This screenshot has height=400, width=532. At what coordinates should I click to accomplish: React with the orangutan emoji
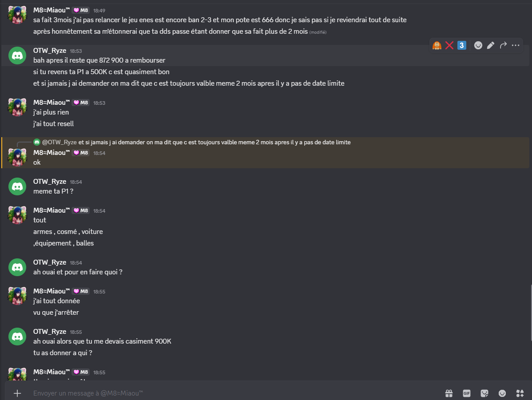click(x=437, y=45)
